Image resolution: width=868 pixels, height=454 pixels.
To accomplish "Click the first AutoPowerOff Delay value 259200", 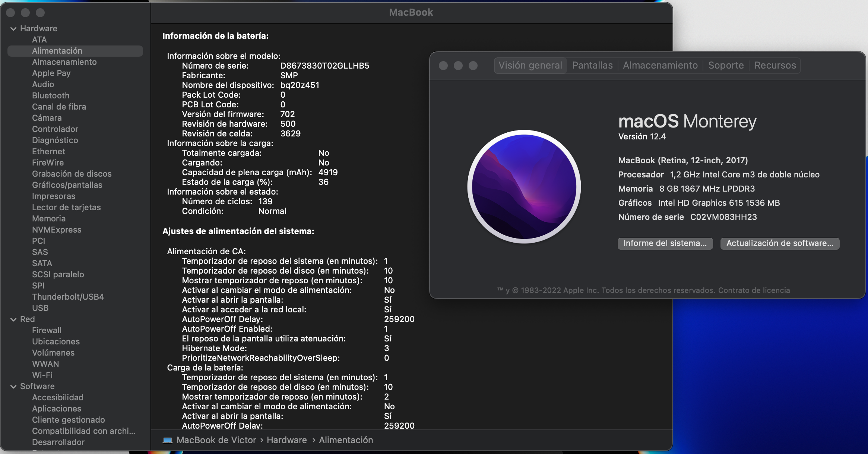I will (399, 319).
